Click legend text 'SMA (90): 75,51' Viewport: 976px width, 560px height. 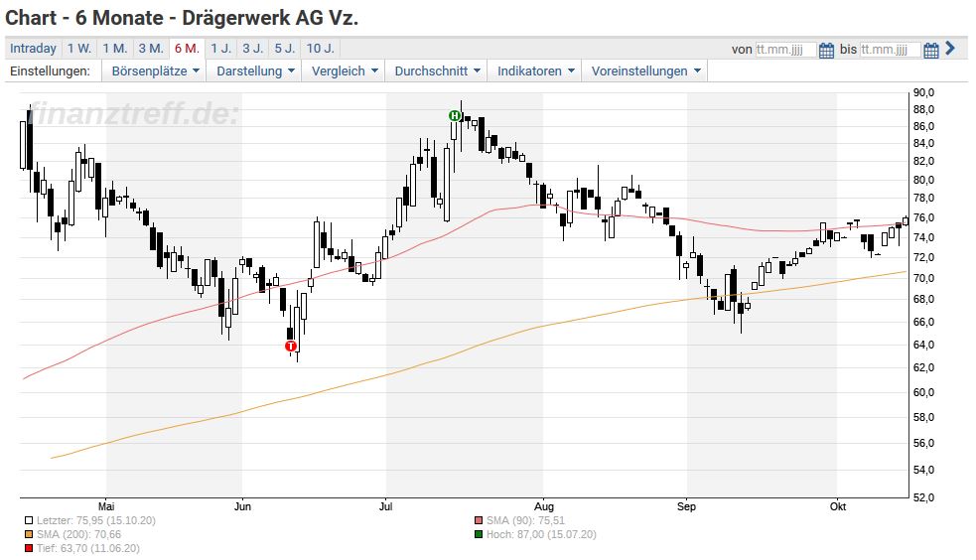pyautogui.click(x=525, y=521)
